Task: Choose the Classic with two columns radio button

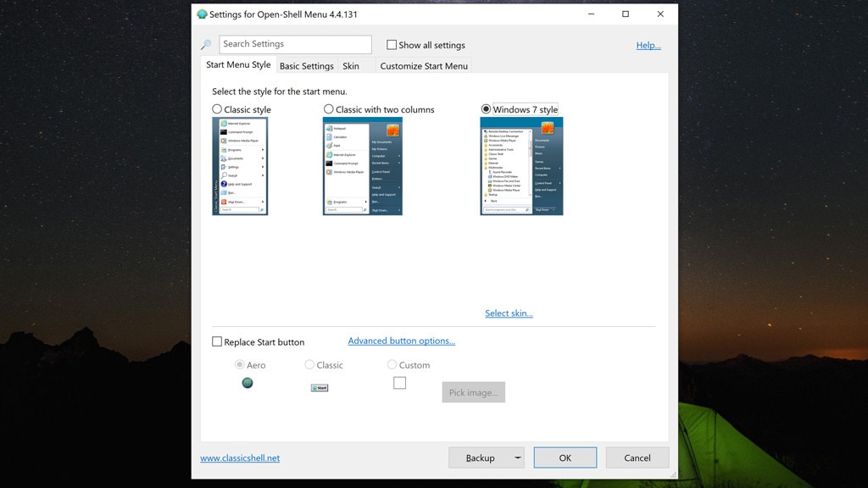Action: coord(328,109)
